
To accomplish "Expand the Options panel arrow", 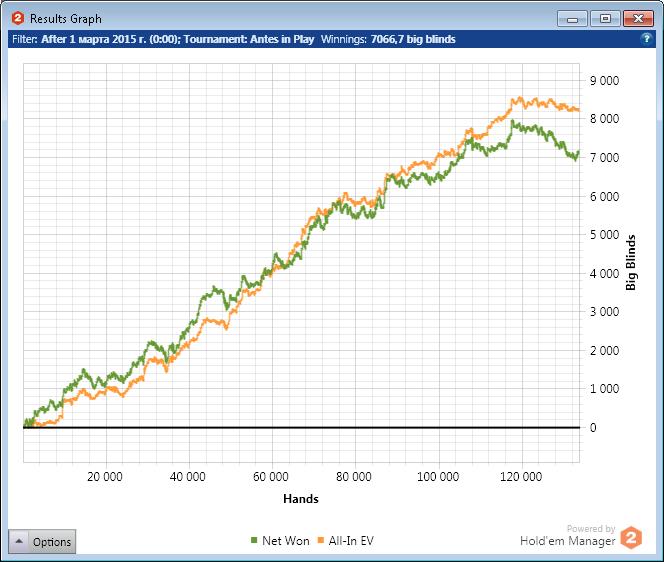I will [x=19, y=541].
